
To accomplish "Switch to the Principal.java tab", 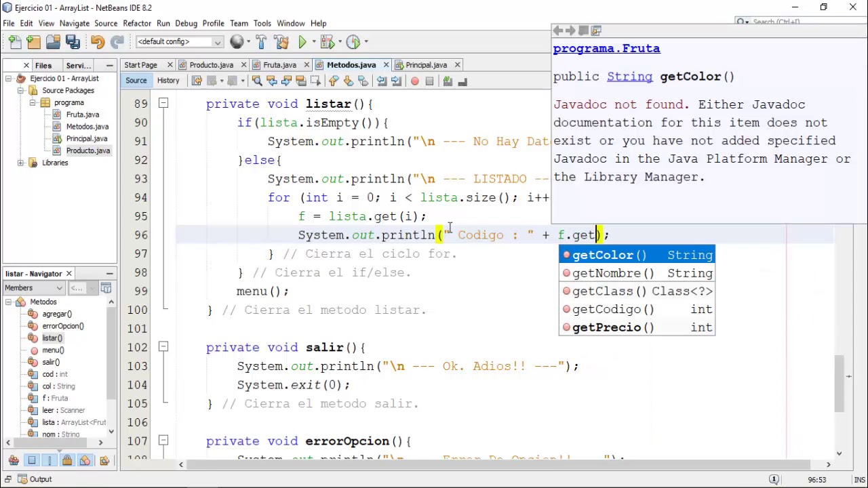I will coord(426,65).
